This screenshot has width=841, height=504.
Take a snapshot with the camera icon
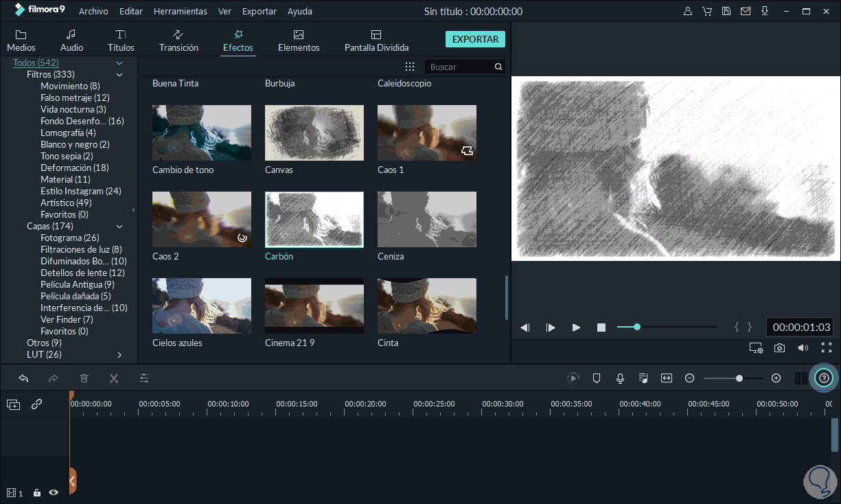[779, 347]
